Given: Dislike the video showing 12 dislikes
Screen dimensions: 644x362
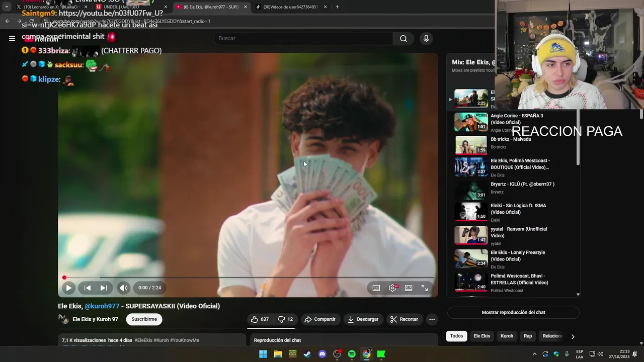Looking at the screenshot, I should [285, 319].
